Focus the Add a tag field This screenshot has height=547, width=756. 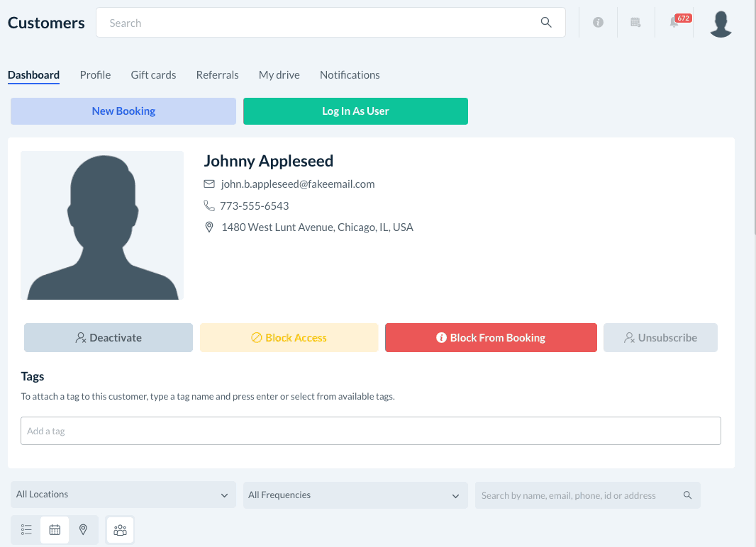371,431
